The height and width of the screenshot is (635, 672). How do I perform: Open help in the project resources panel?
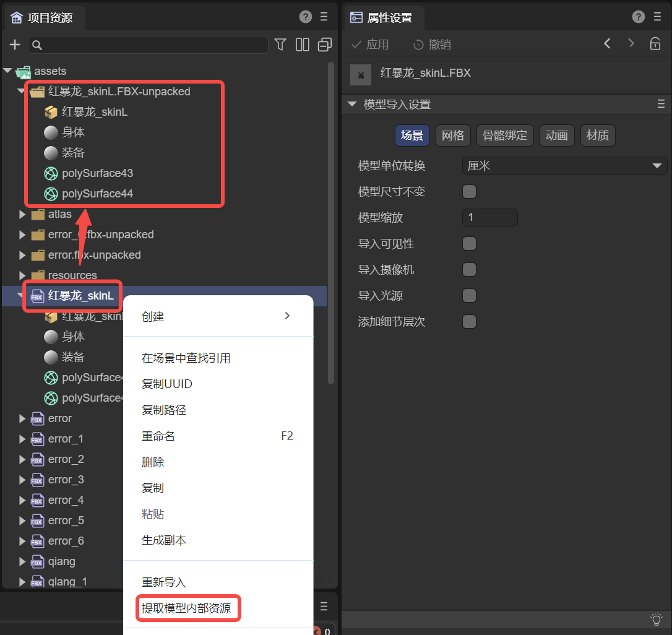click(305, 17)
